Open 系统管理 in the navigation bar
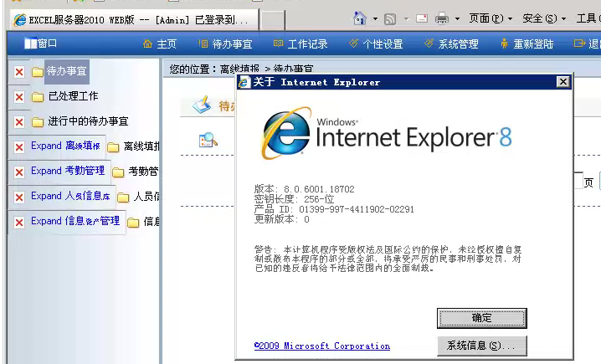Screen dimensions: 601x364 coord(451,44)
